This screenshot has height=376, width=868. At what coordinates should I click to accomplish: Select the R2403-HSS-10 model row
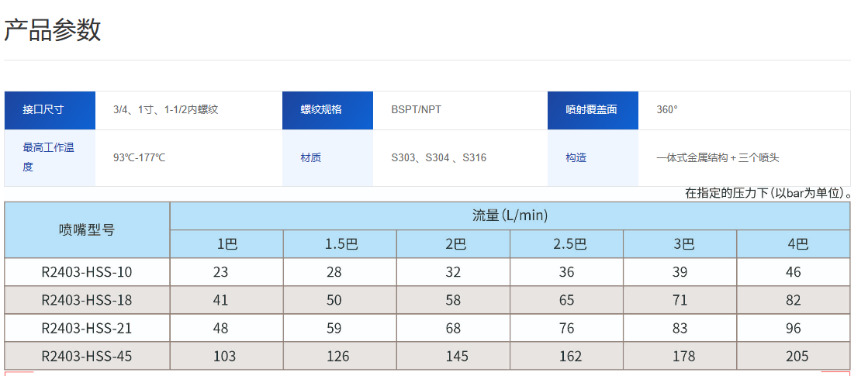[87, 272]
